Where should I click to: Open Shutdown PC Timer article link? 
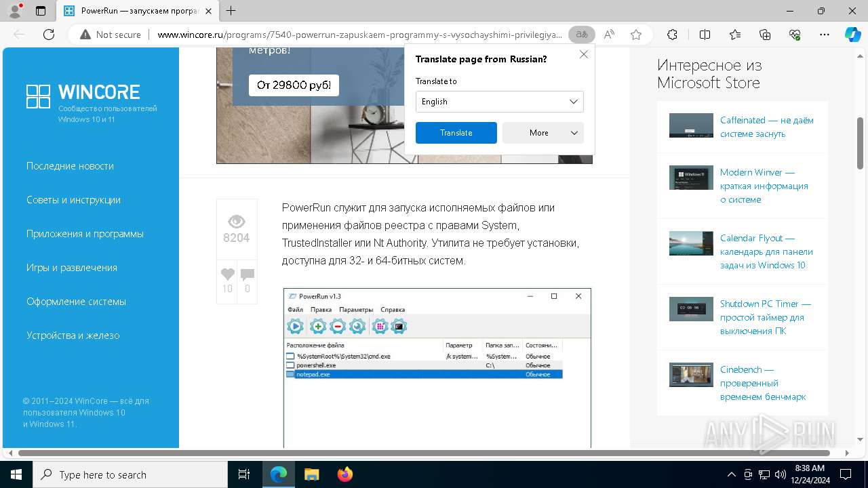(766, 317)
